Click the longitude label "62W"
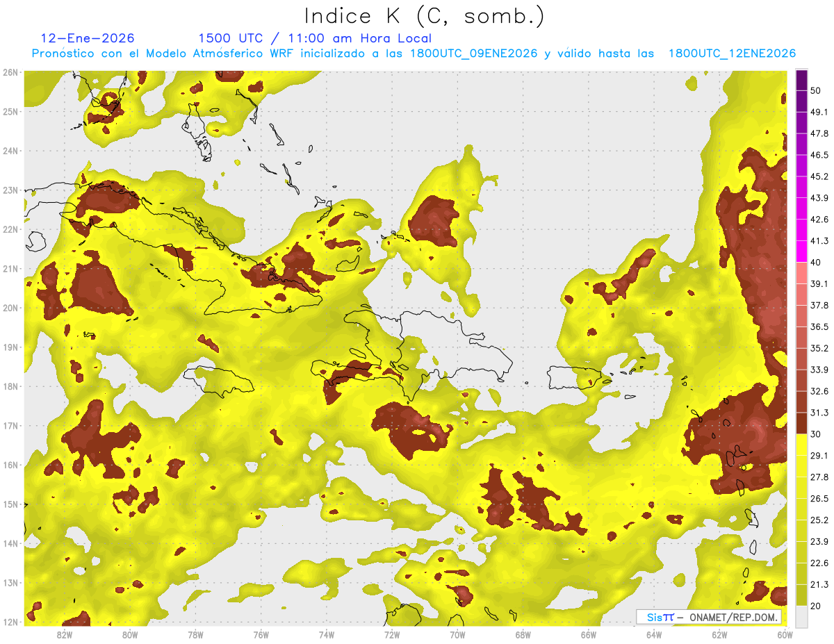The width and height of the screenshot is (834, 644). point(719,634)
